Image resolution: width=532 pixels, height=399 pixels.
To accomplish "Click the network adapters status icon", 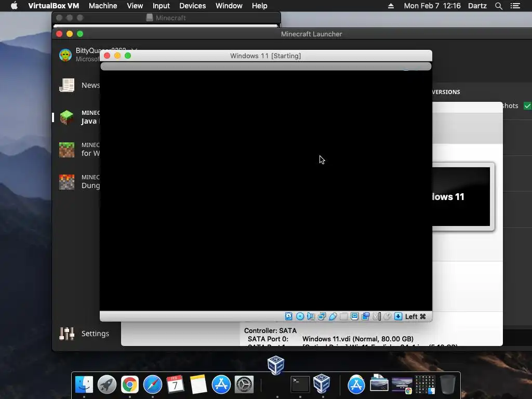I will pos(322,316).
